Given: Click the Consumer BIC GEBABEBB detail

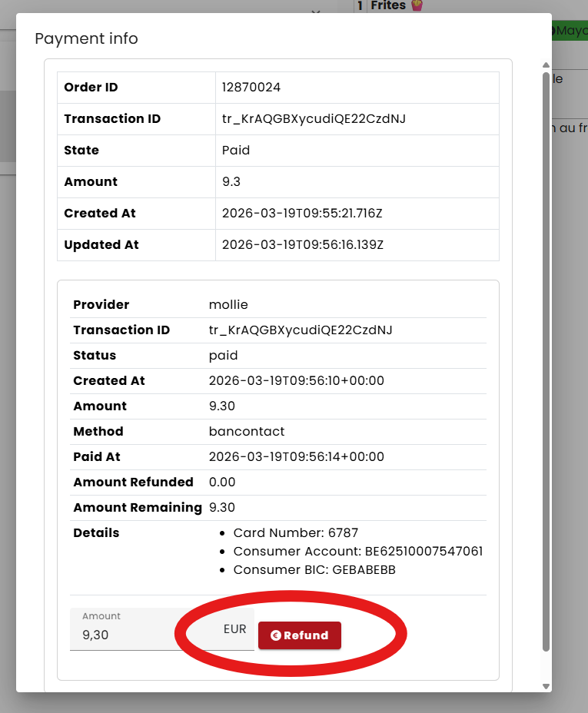Looking at the screenshot, I should (314, 571).
